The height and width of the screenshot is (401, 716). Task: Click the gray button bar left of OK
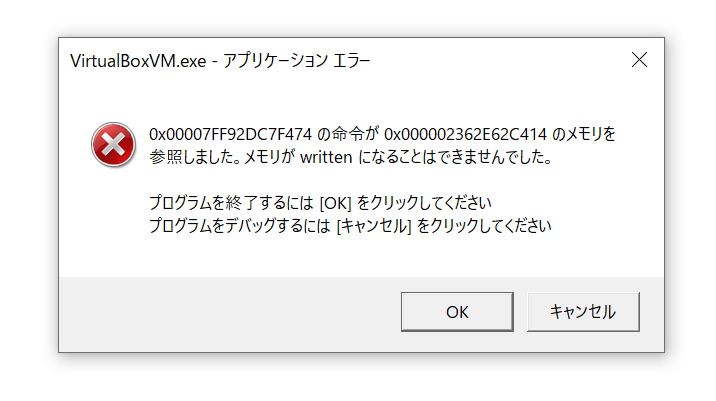pos(230,314)
